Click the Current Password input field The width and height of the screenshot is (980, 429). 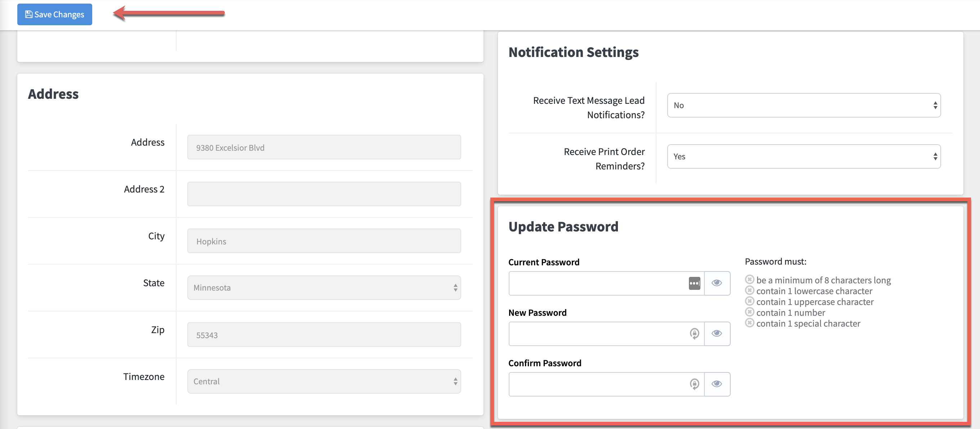597,283
